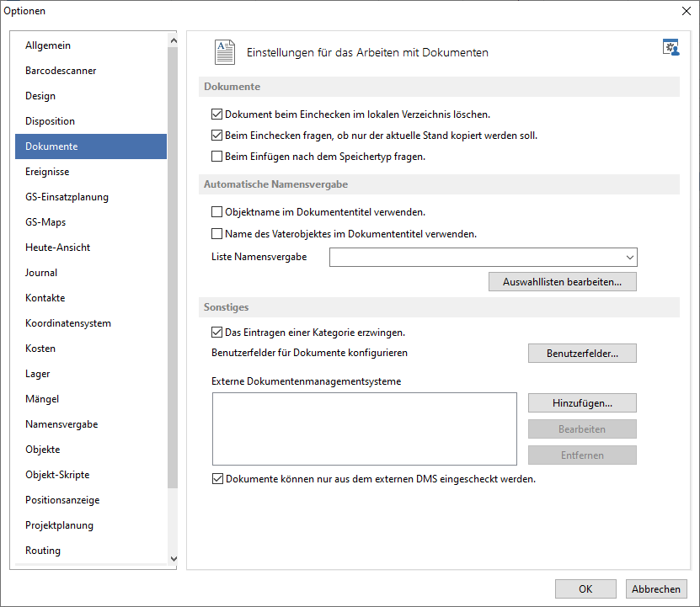Confirm the dialog with OK
Image resolution: width=700 pixels, height=607 pixels.
(x=585, y=589)
